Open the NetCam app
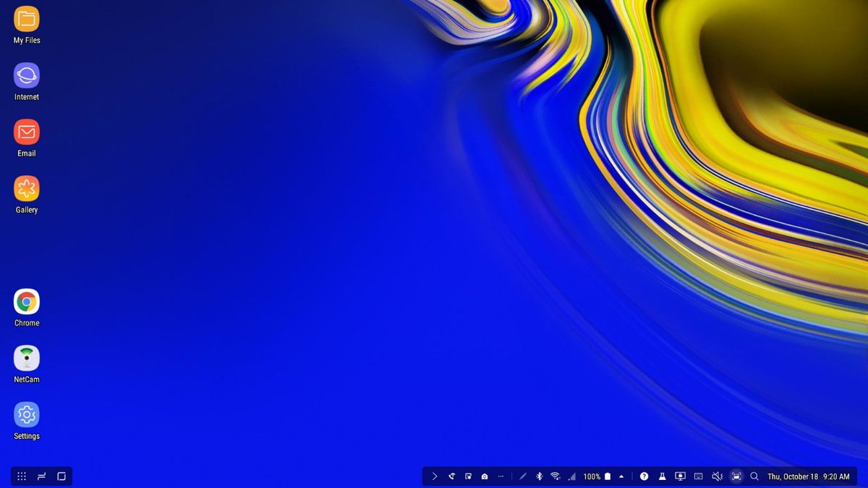This screenshot has height=488, width=868. [26, 358]
